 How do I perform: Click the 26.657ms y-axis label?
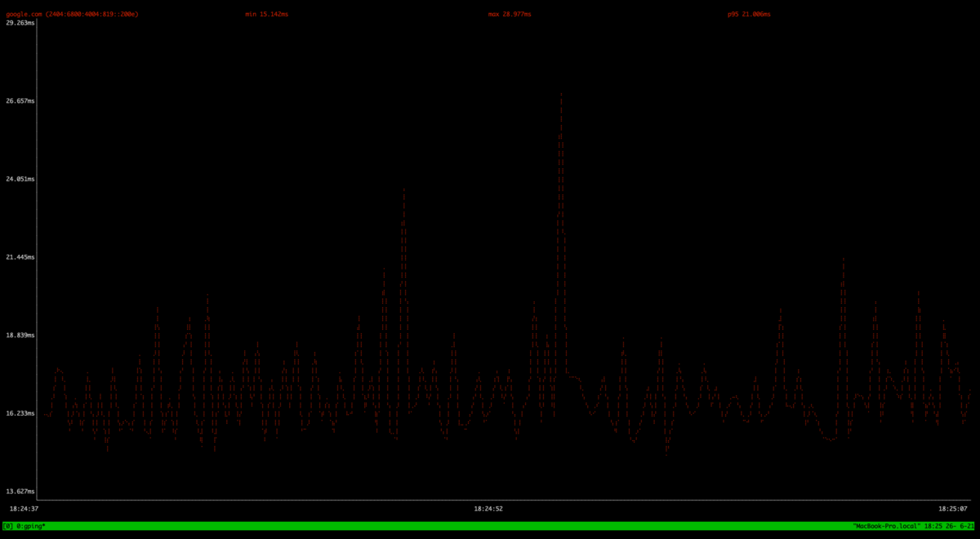click(20, 101)
